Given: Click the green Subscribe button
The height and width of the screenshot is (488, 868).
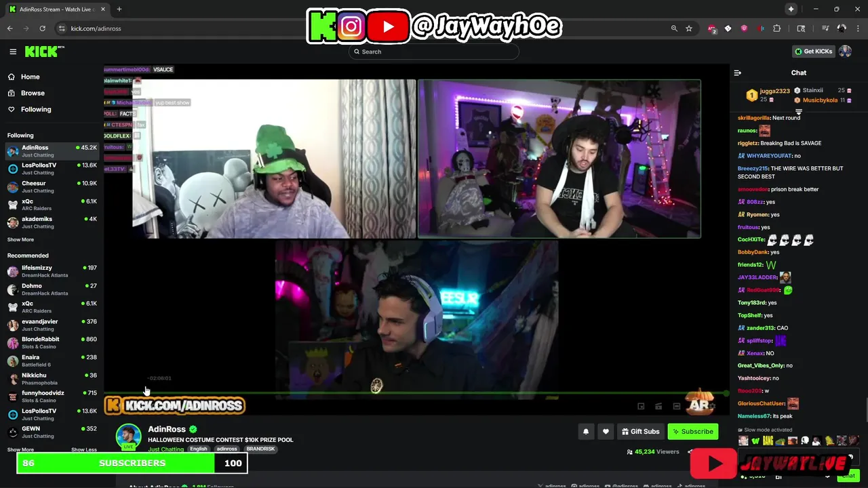Looking at the screenshot, I should pos(692,432).
